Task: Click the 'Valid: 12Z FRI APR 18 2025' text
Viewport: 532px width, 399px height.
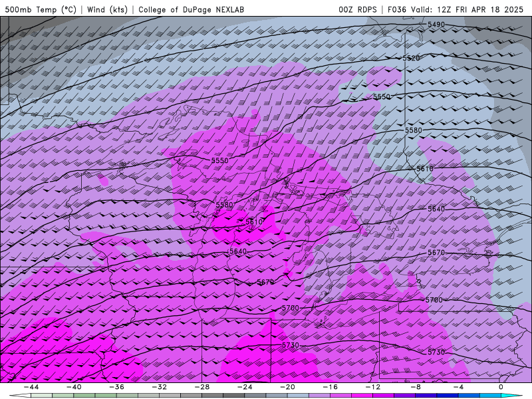Action: [x=467, y=9]
